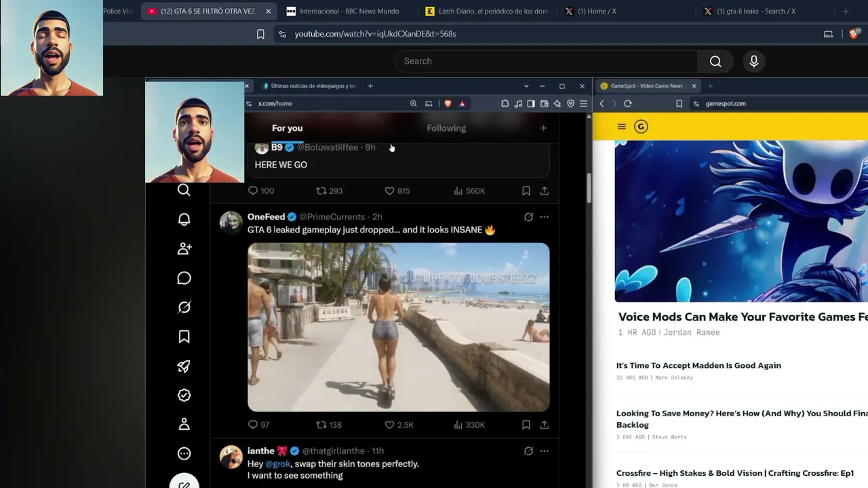Open X Chat messages bubble icon

184,279
